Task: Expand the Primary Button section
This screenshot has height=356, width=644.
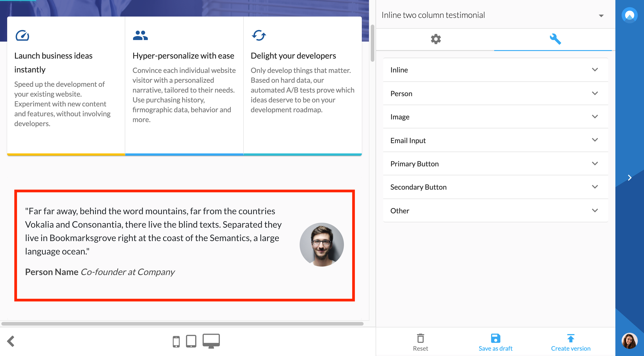Action: (495, 164)
